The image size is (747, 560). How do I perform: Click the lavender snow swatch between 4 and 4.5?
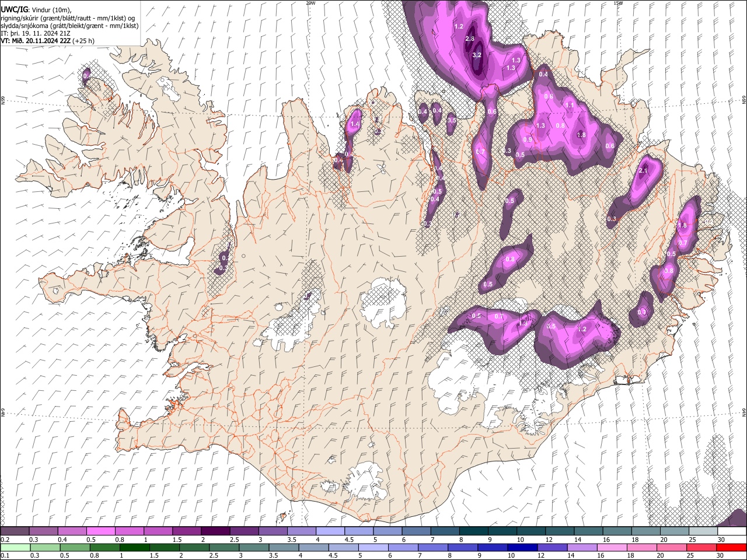pyautogui.click(x=330, y=531)
